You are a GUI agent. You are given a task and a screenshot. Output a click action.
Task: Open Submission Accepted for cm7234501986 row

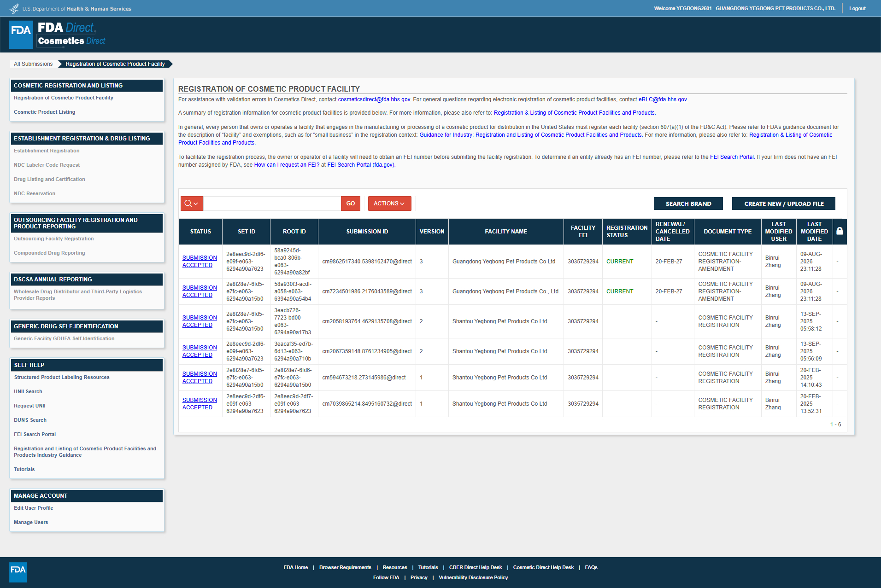click(x=200, y=291)
